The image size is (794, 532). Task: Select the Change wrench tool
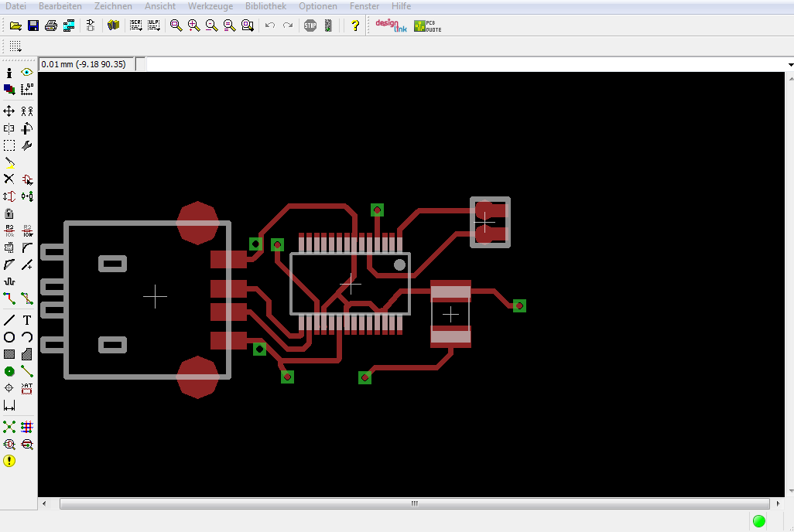pos(27,146)
